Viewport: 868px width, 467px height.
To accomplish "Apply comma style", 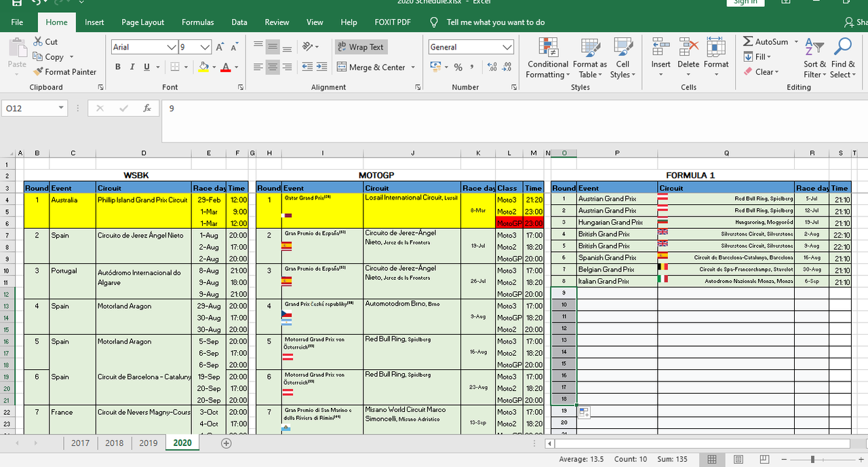I will click(473, 67).
